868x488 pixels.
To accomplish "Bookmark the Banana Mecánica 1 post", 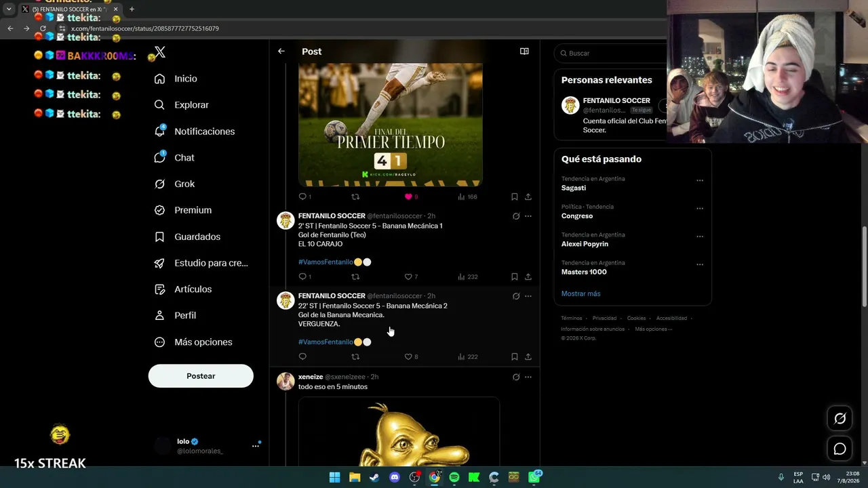I will tap(514, 277).
